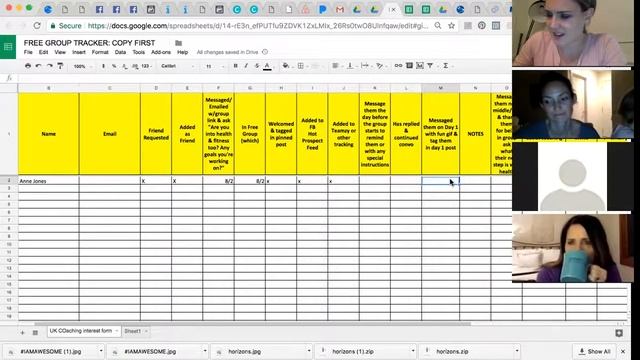Open the horizons.jpg download
The image size is (640, 360).
tap(244, 351)
